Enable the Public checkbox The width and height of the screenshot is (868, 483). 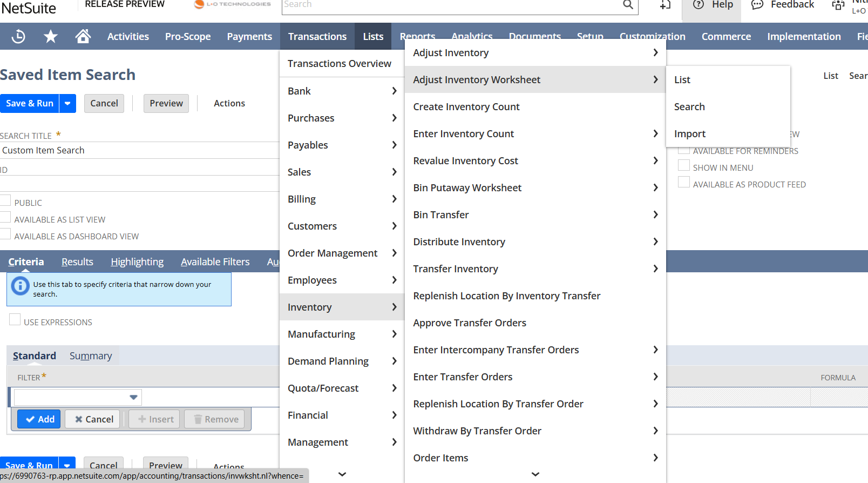[x=6, y=201]
